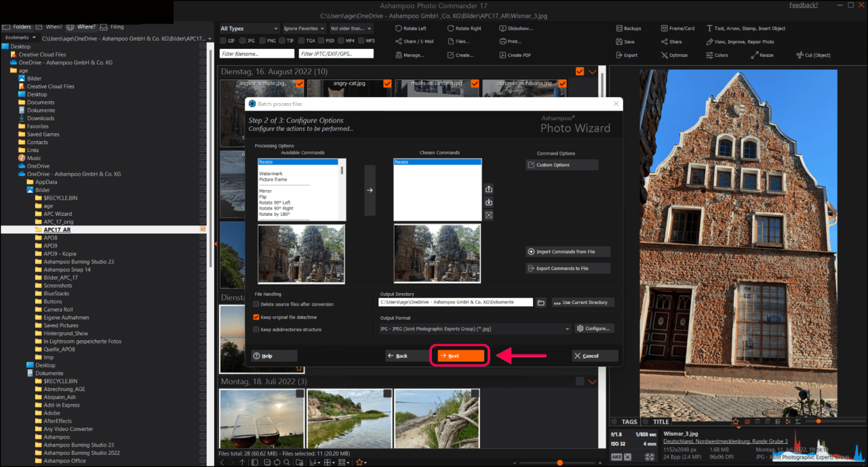Image resolution: width=868 pixels, height=467 pixels.
Task: Enable Delete source files after conversion
Action: pos(256,304)
